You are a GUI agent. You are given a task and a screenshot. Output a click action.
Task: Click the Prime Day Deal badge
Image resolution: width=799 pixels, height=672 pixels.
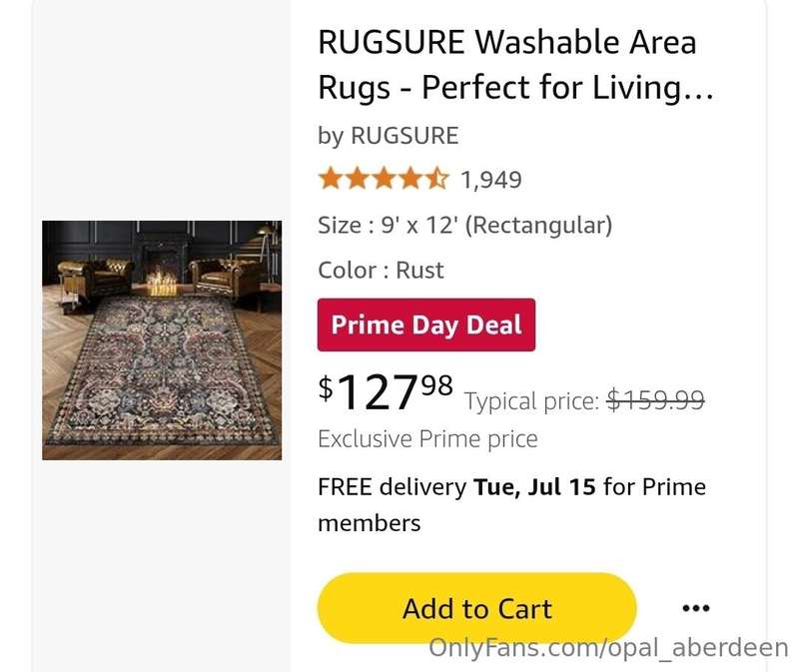tap(426, 326)
